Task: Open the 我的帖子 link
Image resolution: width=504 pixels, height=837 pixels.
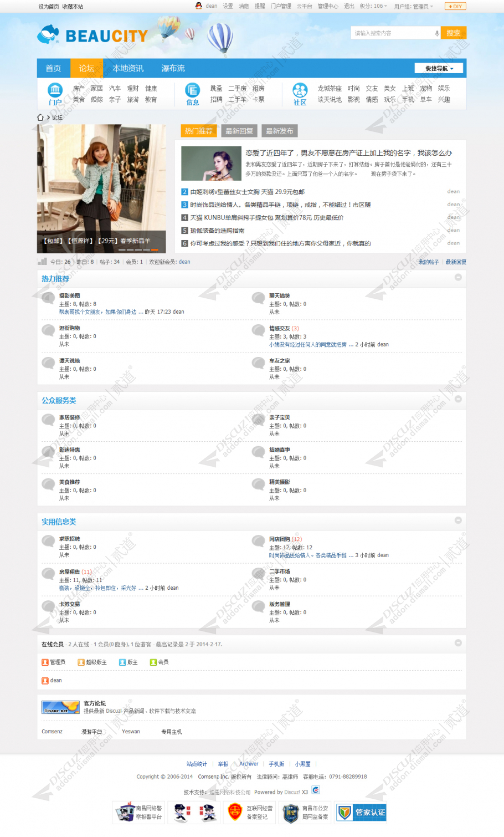Action: pyautogui.click(x=429, y=262)
